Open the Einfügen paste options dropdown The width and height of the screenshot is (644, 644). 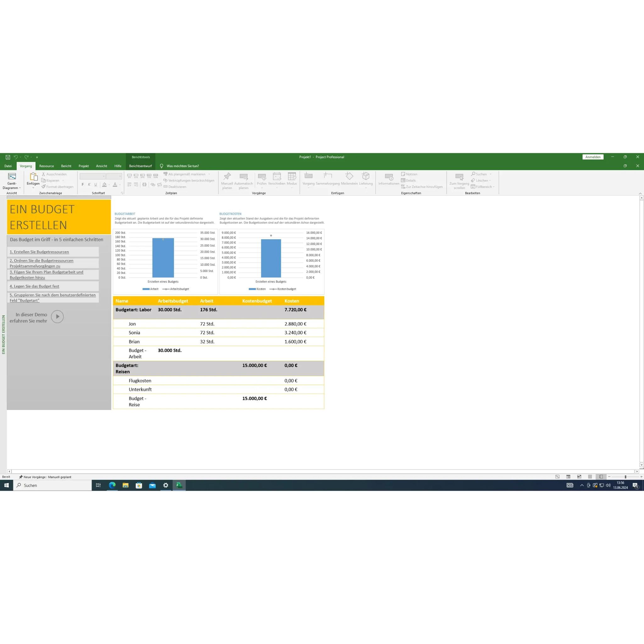coord(33,188)
